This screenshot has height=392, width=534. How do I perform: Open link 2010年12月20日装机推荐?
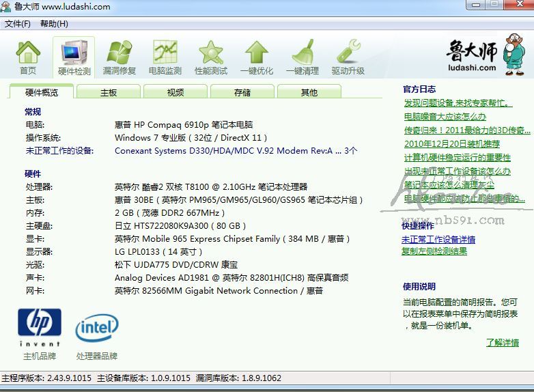click(x=452, y=143)
